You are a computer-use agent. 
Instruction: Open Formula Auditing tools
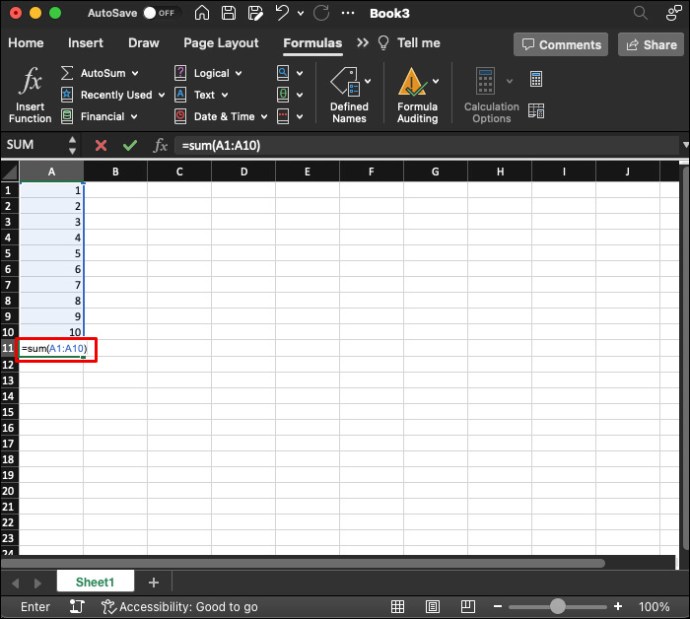point(418,95)
